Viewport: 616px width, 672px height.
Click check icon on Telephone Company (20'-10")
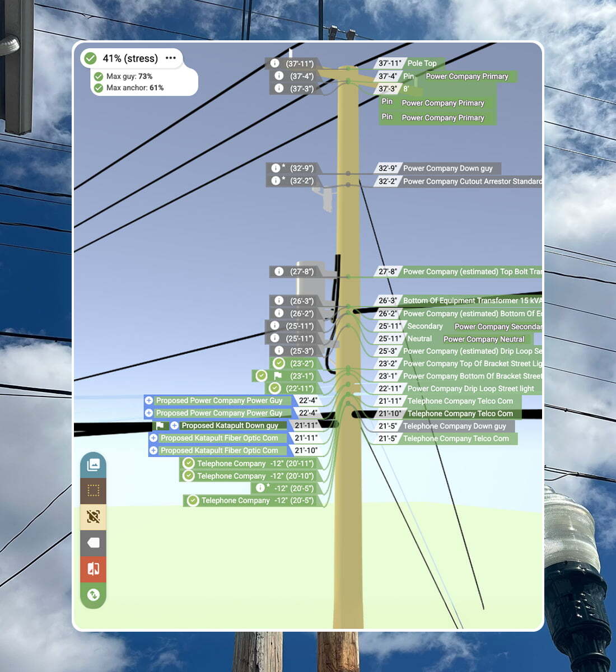189,475
